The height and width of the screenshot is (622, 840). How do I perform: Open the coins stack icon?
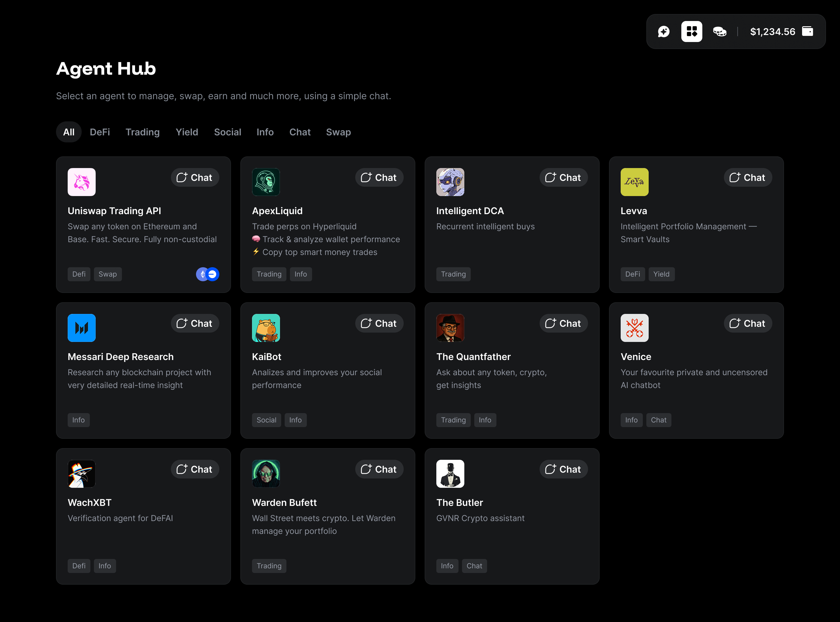[x=720, y=32]
